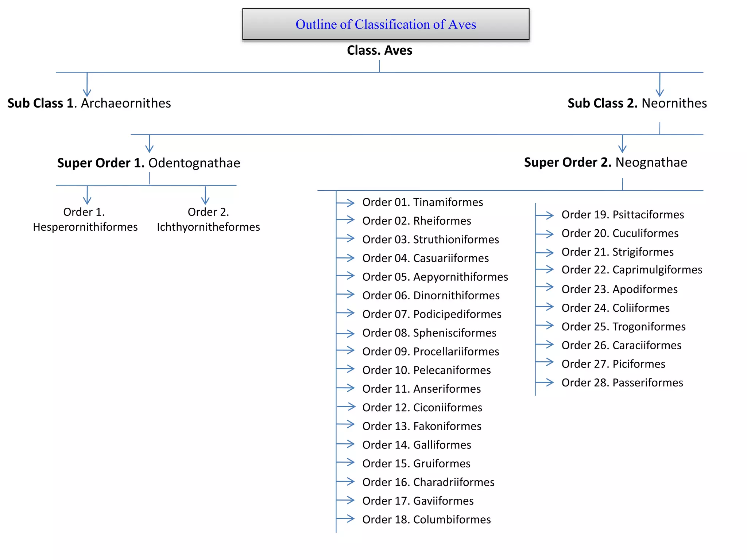Viewport: 747px width, 560px height.
Task: Click the arrow beside Order 28. Passeriformes
Action: click(x=545, y=382)
